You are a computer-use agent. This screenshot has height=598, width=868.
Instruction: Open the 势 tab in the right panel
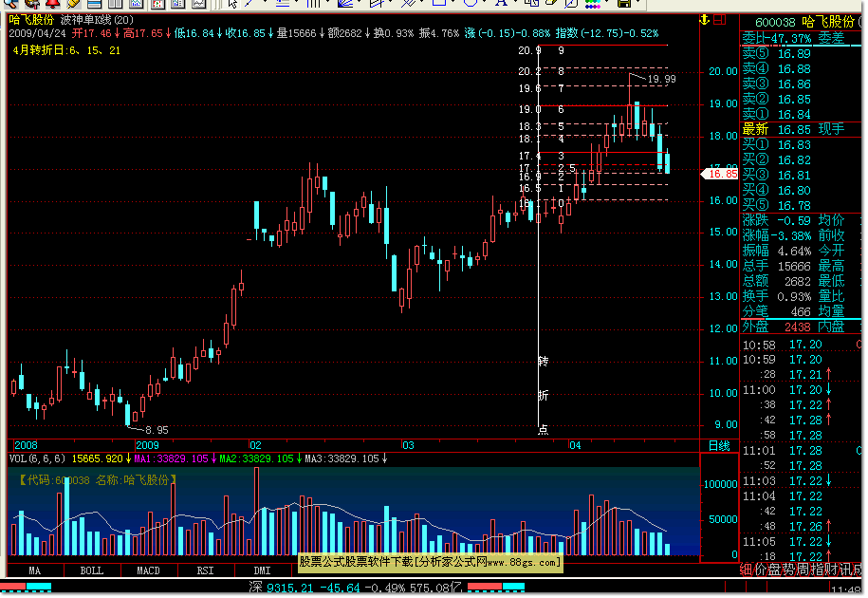(x=788, y=570)
